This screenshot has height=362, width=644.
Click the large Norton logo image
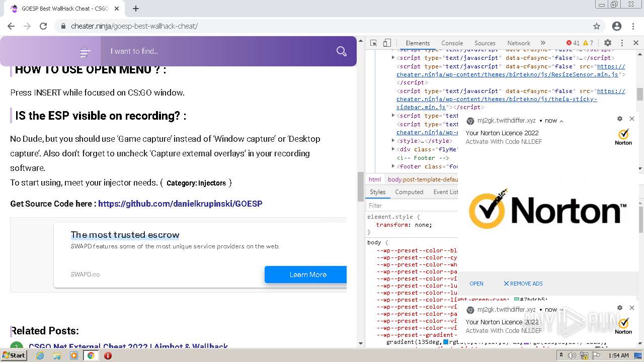547,209
